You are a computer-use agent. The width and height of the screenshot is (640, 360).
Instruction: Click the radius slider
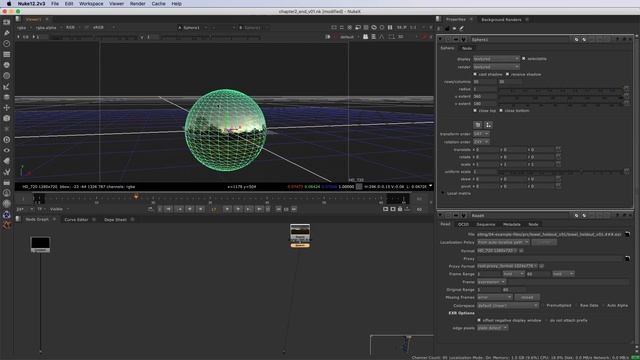click(560, 89)
